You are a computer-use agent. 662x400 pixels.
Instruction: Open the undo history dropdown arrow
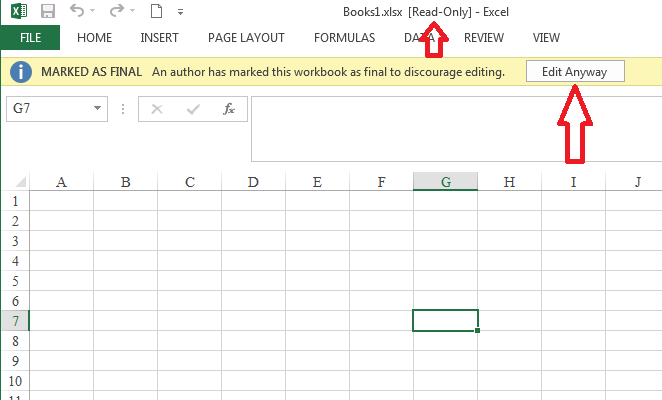tap(92, 11)
